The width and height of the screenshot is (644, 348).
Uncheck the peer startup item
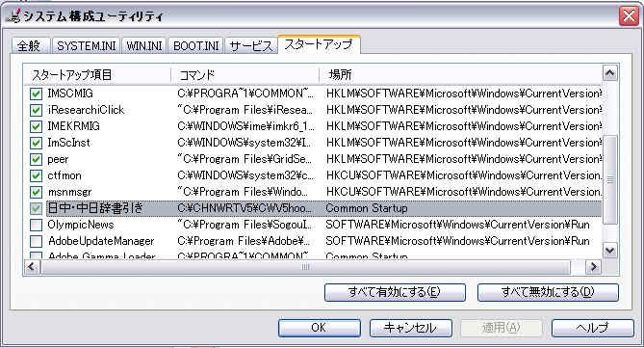[37, 159]
